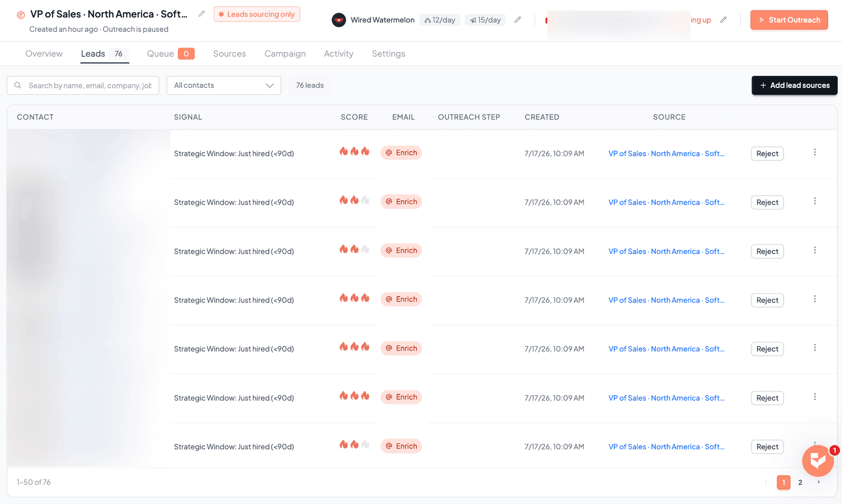Click the SIGNAL column header
This screenshot has width=842, height=504.
click(188, 117)
